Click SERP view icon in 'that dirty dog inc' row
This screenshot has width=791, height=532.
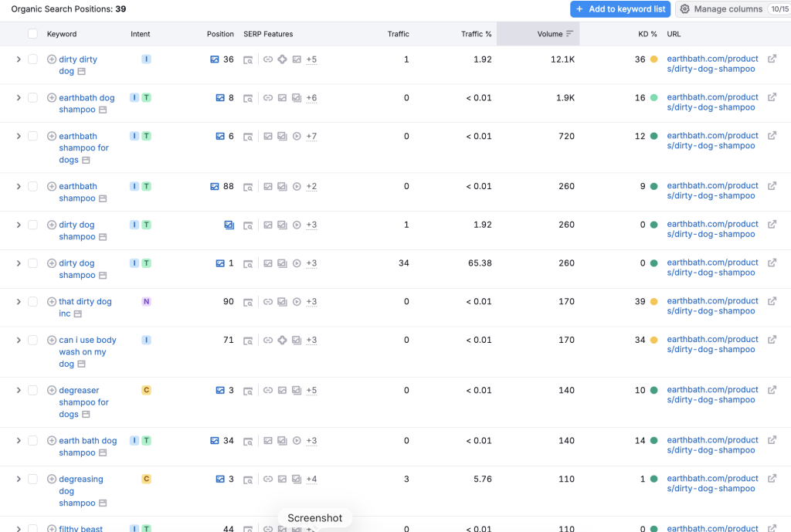[x=248, y=302]
